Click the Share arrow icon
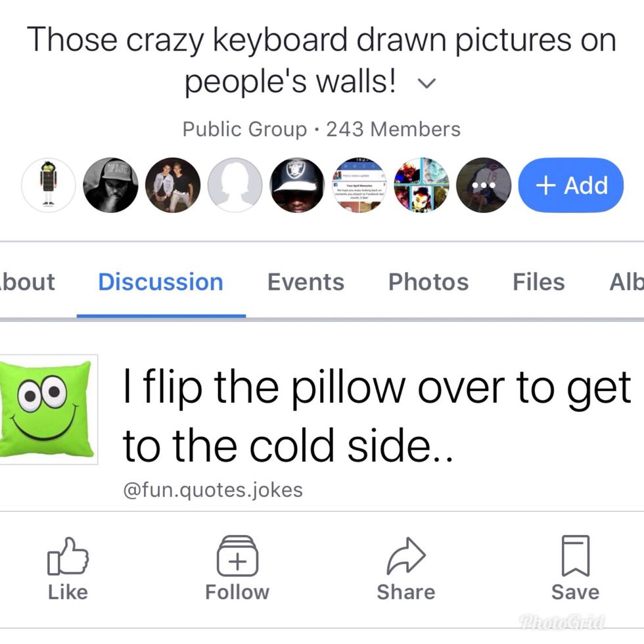The height and width of the screenshot is (644, 644). (x=405, y=557)
